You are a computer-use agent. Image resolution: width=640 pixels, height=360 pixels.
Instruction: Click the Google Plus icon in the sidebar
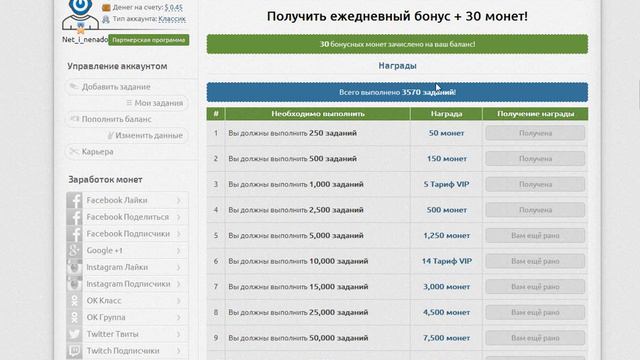tap(74, 251)
